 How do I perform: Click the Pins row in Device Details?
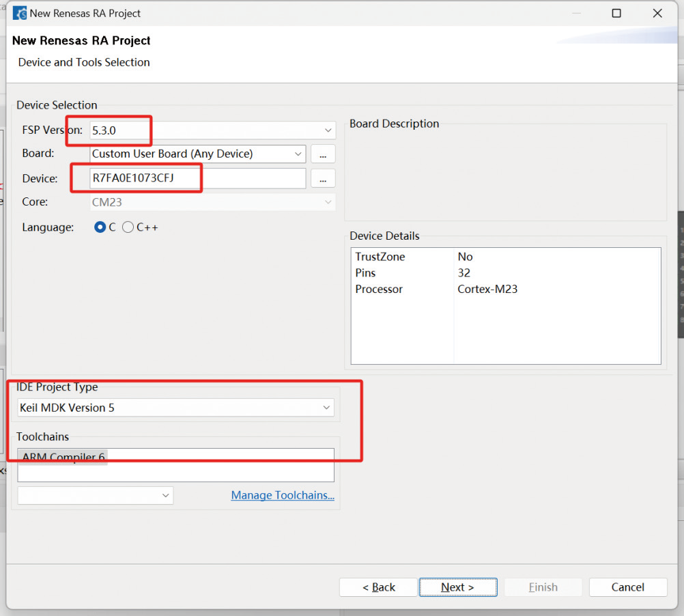[x=506, y=272]
